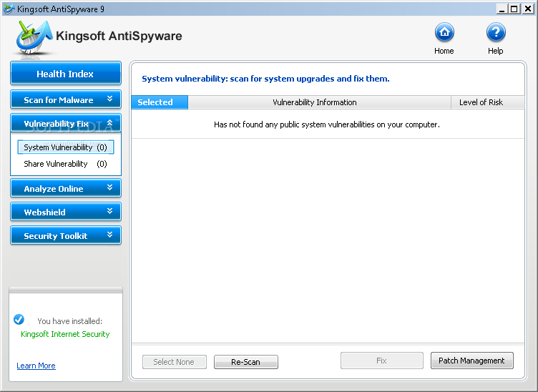
Task: Click the Re-Scan button
Action: [x=245, y=362]
